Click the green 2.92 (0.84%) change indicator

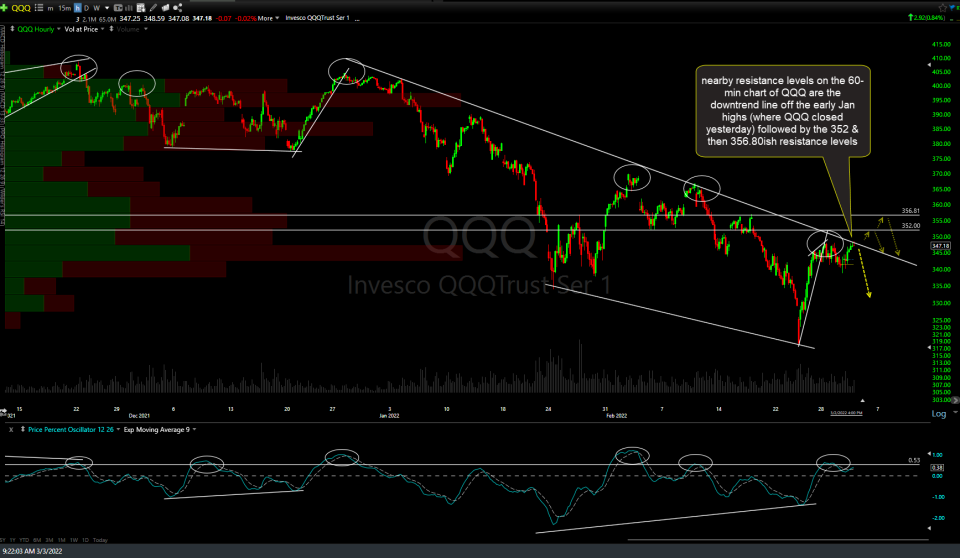927,18
